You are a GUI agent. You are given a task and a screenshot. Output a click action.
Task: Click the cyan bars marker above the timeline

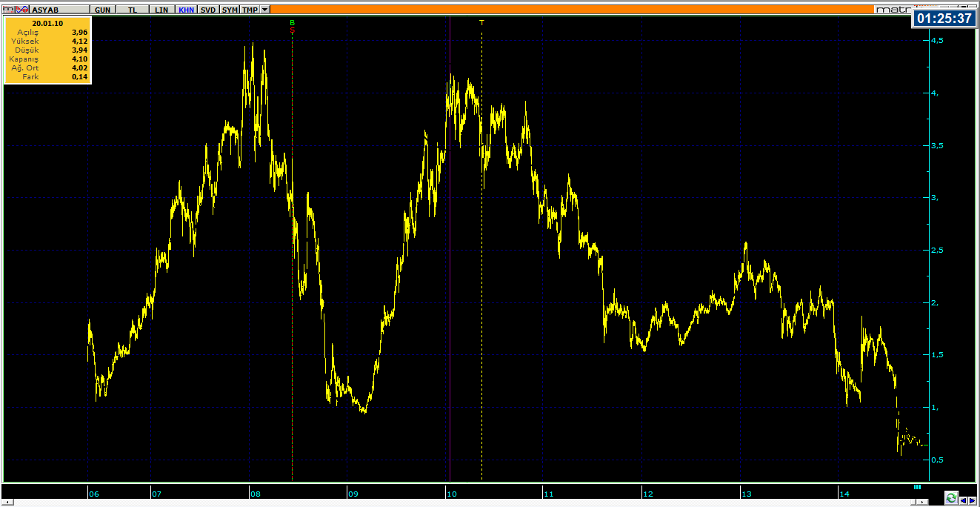point(917,487)
